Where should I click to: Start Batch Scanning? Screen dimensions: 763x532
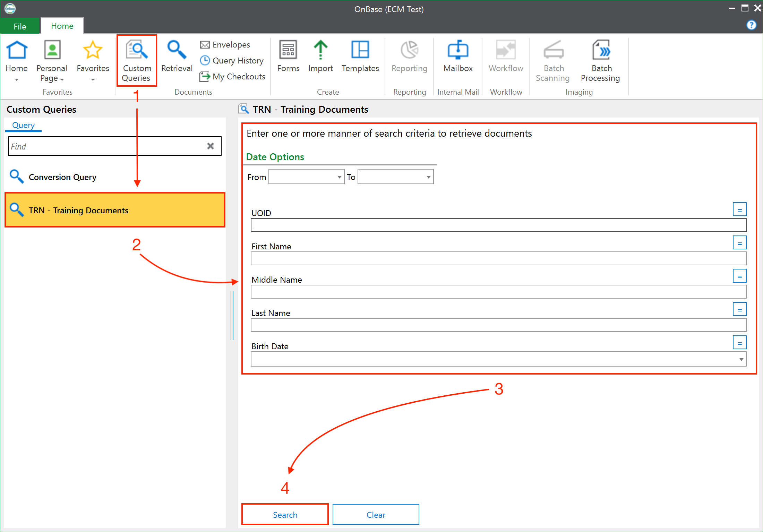pos(553,61)
